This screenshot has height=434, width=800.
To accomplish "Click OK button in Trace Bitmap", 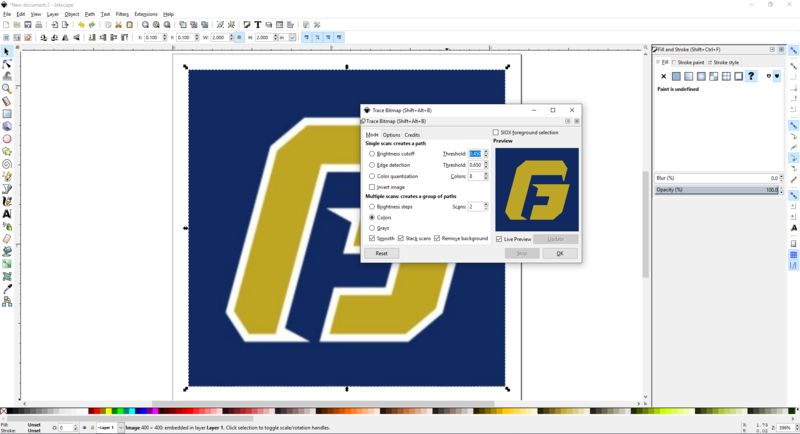I will tap(560, 253).
